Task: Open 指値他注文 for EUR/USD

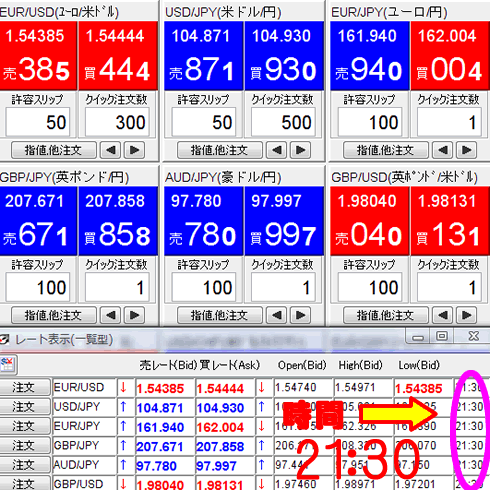Action: [54, 150]
